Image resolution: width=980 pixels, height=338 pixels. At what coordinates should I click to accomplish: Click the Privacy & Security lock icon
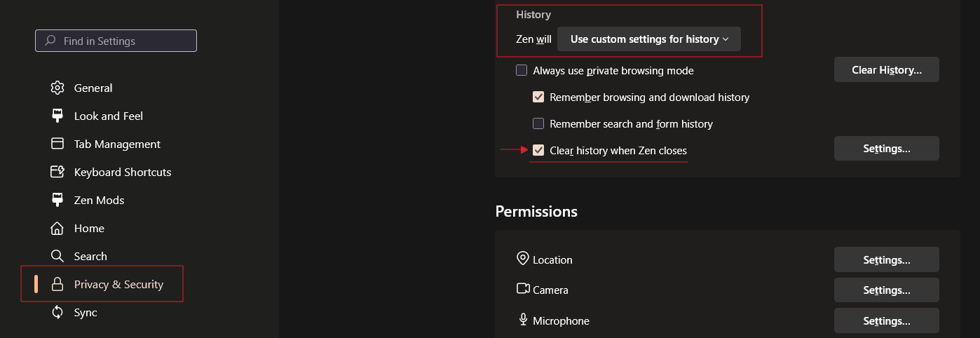point(57,284)
